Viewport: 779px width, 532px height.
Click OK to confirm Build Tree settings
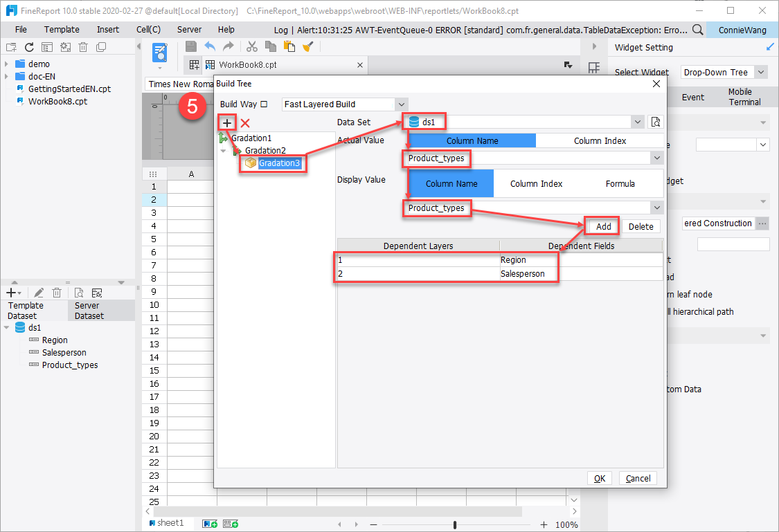(599, 478)
